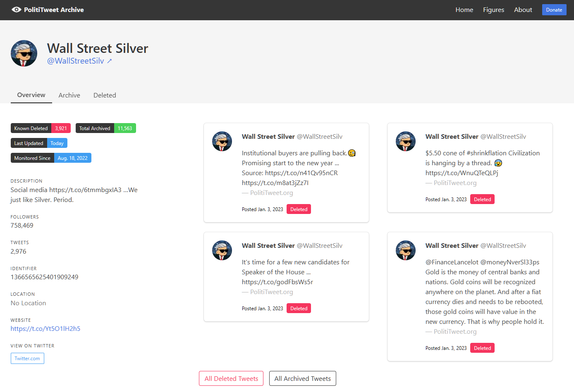574x392 pixels.
Task: Click the Twitter.com button
Action: click(27, 358)
